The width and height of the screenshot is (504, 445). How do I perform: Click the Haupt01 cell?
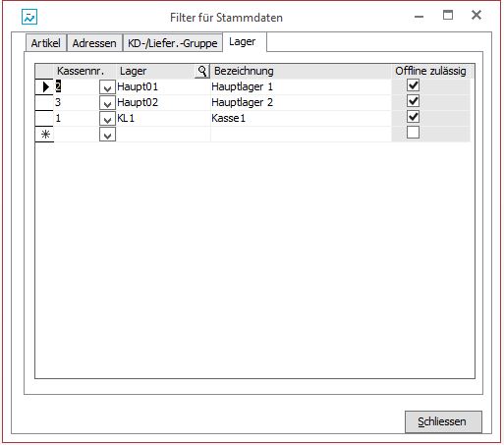pyautogui.click(x=163, y=87)
